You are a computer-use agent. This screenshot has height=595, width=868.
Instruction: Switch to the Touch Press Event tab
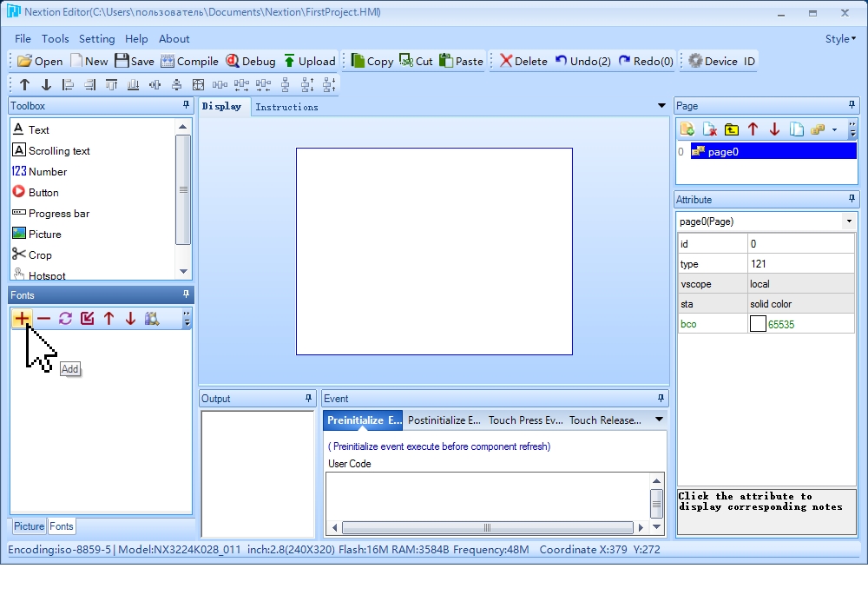(525, 420)
